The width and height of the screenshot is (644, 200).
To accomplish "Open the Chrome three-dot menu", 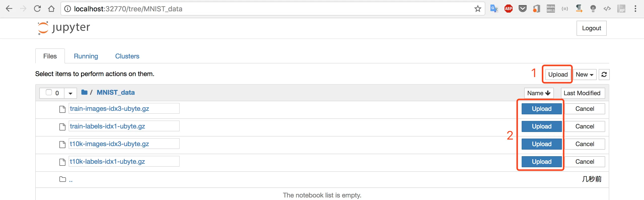I will (635, 9).
